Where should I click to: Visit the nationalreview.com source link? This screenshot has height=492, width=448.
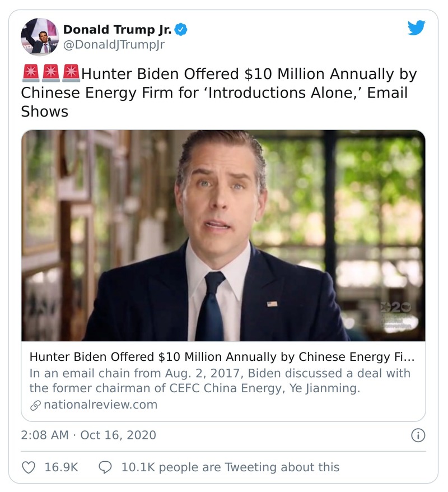(x=100, y=405)
